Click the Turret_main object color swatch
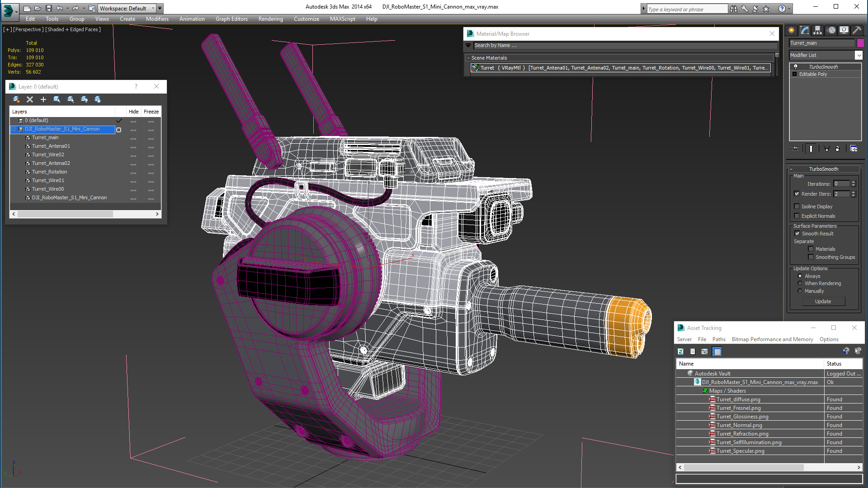Screen dimensions: 868x488 pyautogui.click(x=860, y=43)
